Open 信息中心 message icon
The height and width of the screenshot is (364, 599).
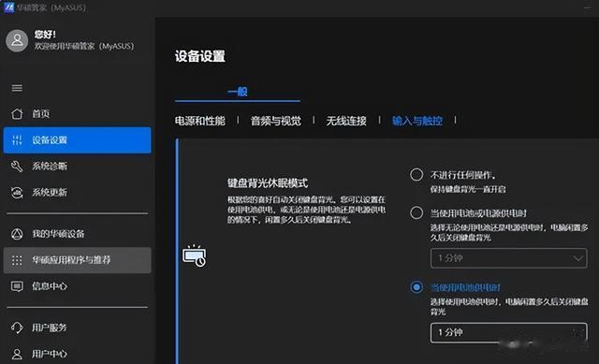click(x=17, y=286)
